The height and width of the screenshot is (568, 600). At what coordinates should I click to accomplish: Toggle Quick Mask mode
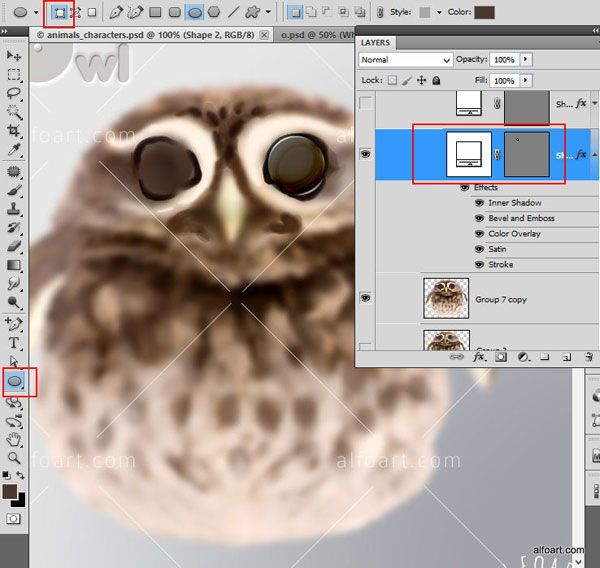click(13, 519)
